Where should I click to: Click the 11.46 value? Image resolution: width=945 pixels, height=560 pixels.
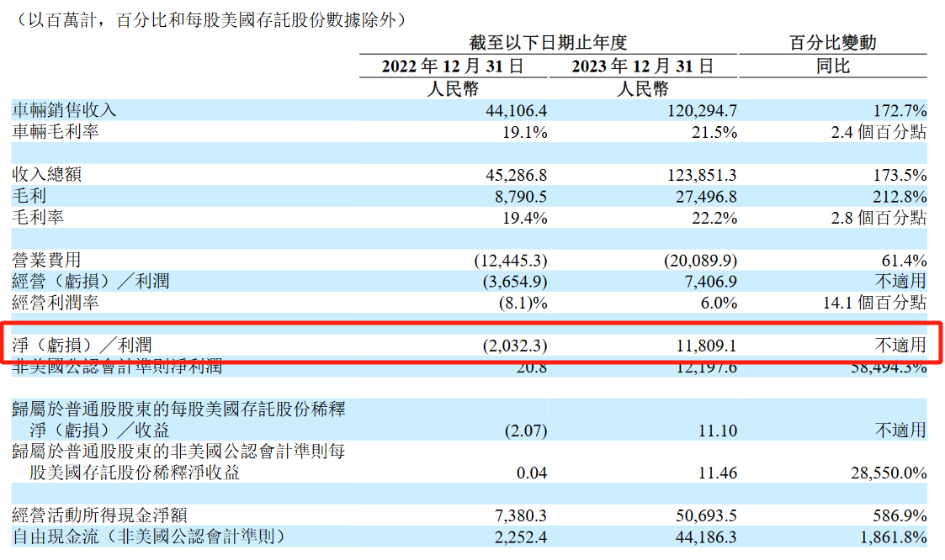718,474
